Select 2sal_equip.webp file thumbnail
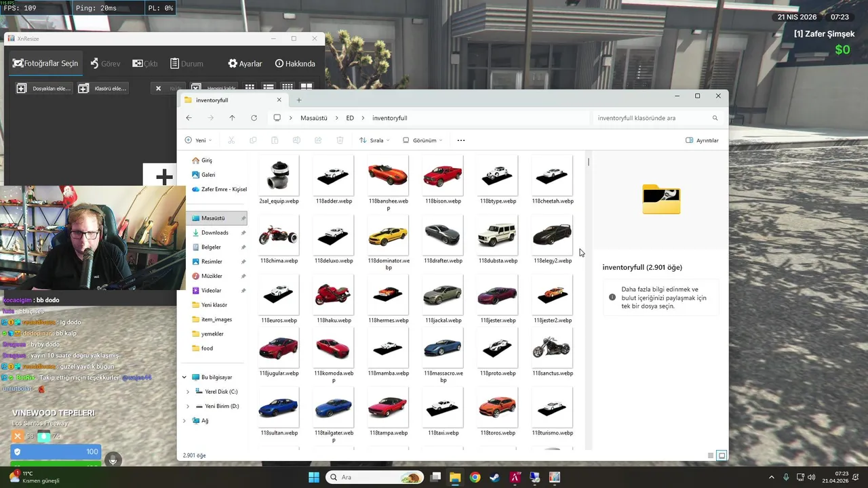The width and height of the screenshot is (868, 488). click(279, 176)
